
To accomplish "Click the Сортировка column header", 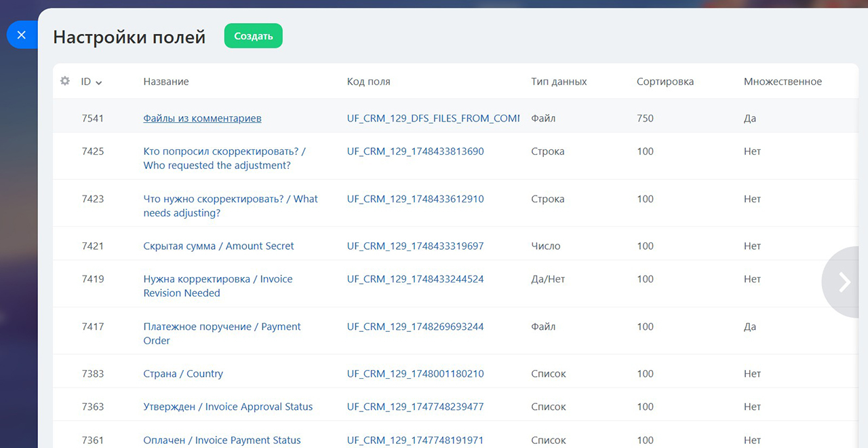I will (x=665, y=81).
